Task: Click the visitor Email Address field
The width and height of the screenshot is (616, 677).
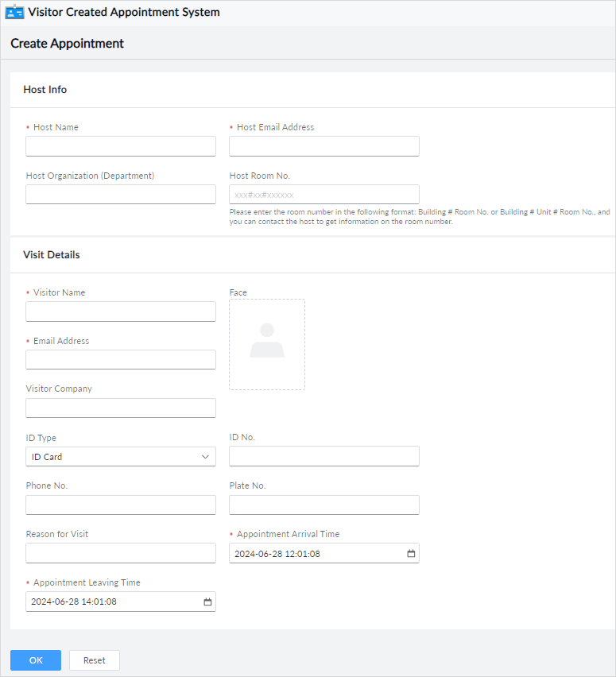Action: point(121,360)
